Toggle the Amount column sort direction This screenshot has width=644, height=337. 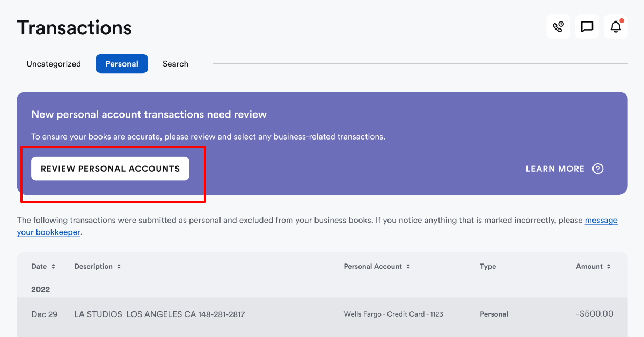point(608,266)
